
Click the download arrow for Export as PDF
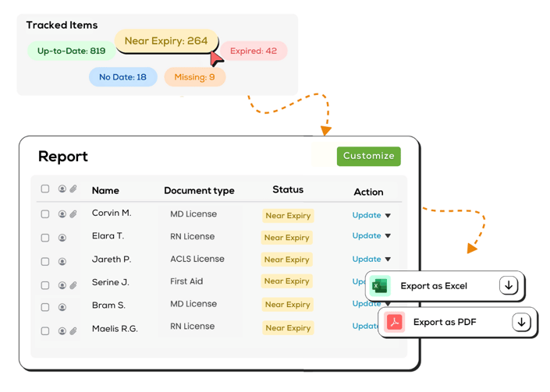(521, 322)
